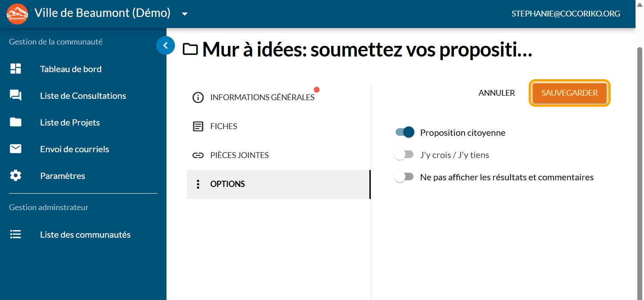Click the Annuler button
Screen dimensions: 644x300
(x=497, y=93)
